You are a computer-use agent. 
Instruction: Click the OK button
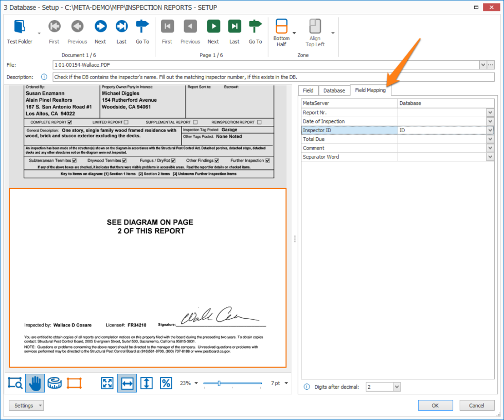pyautogui.click(x=435, y=405)
